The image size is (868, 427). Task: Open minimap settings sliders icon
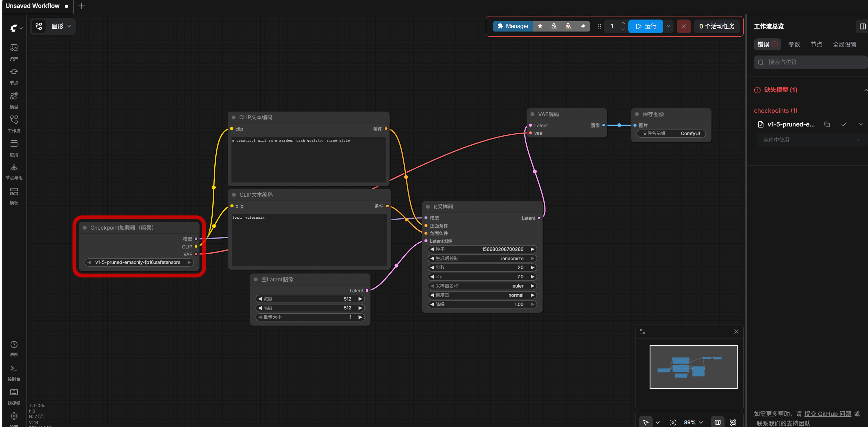coord(643,332)
